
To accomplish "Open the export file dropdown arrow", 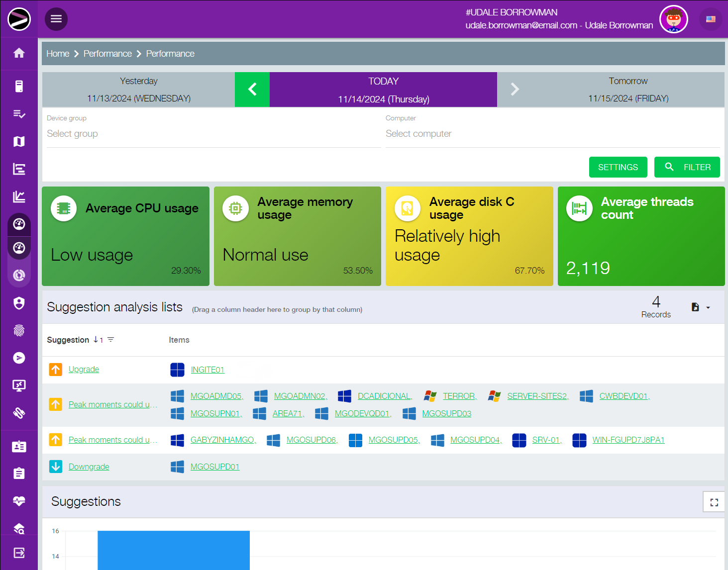I will (x=708, y=308).
